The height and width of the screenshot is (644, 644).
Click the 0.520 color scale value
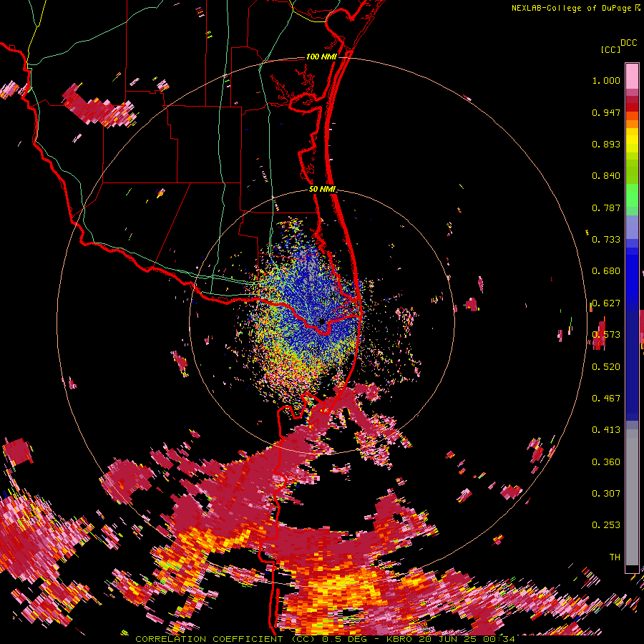coord(606,367)
